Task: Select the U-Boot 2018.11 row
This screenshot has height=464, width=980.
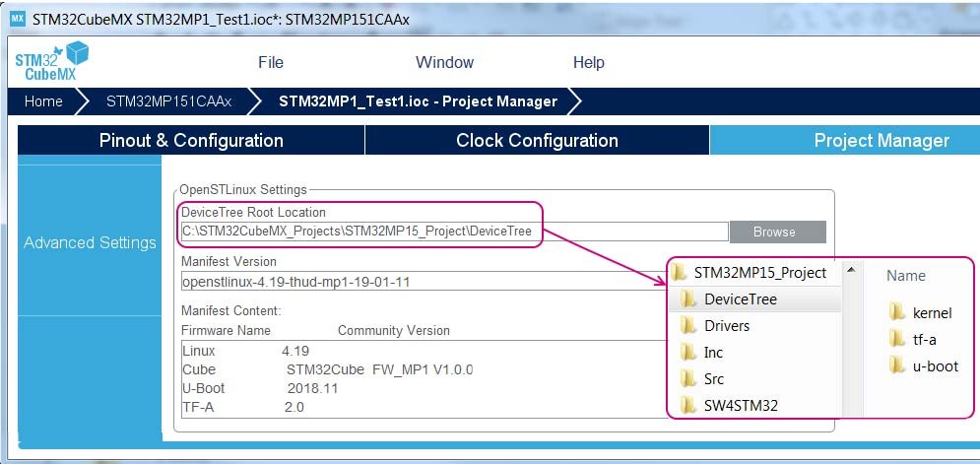Action: click(x=424, y=388)
